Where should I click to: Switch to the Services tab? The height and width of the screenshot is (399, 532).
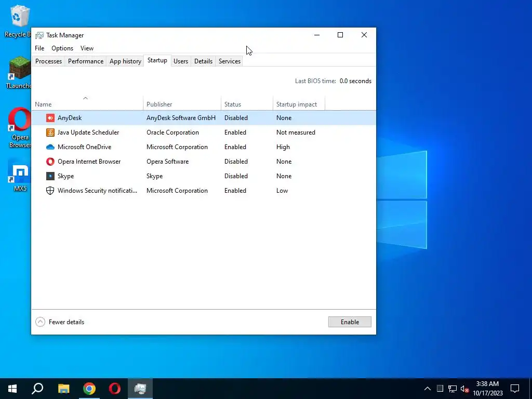tap(229, 61)
